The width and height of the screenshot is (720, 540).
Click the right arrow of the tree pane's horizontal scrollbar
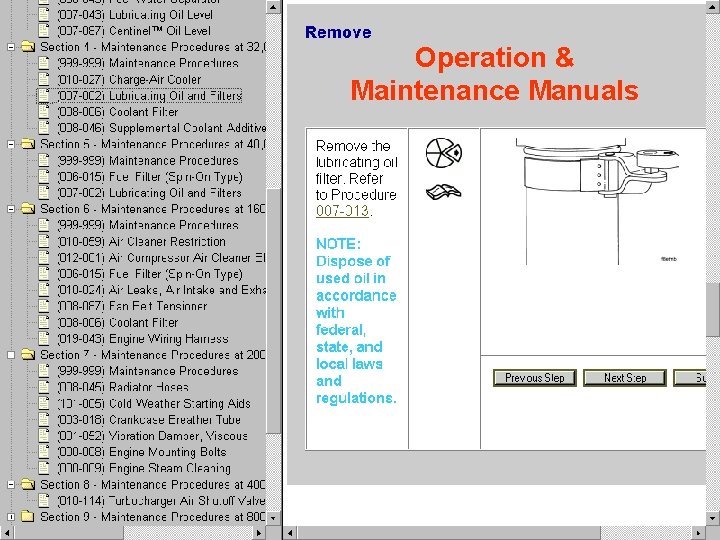(259, 533)
